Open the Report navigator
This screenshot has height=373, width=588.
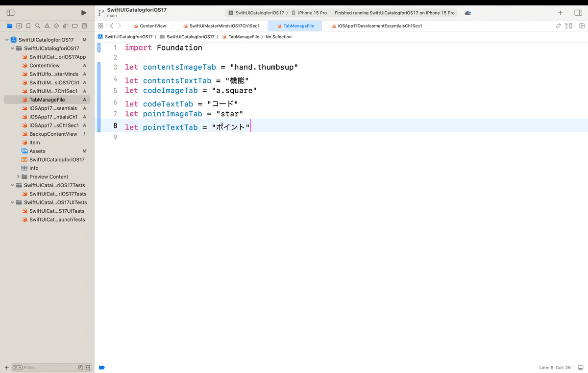(x=85, y=25)
